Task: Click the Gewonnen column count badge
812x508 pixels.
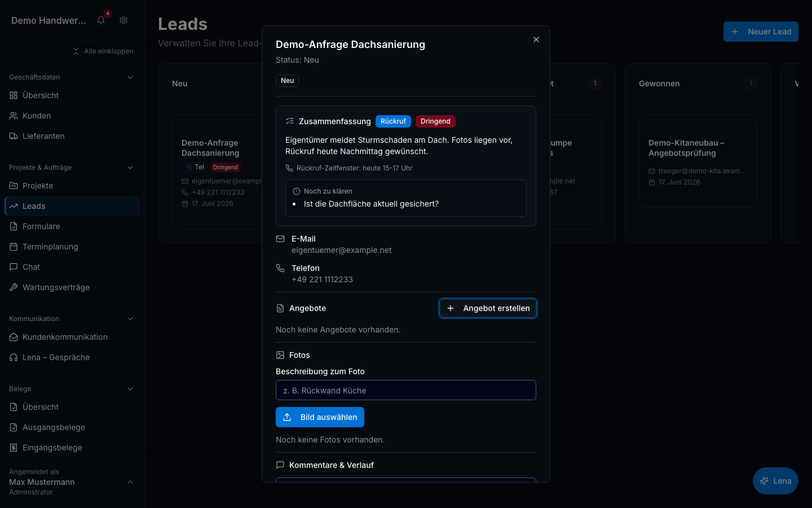Action: click(751, 84)
